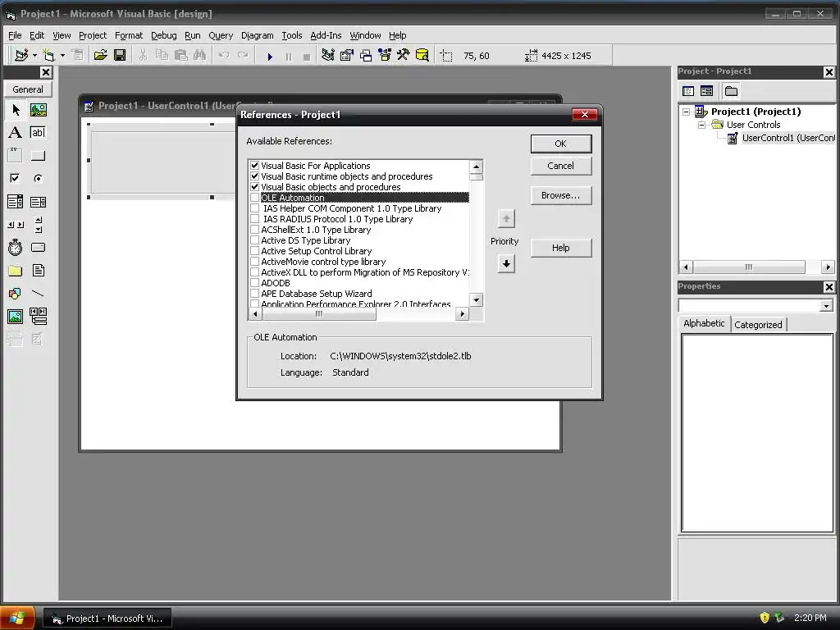Image resolution: width=840 pixels, height=630 pixels.
Task: Switch to the Alphabetic properties tab
Action: click(704, 323)
